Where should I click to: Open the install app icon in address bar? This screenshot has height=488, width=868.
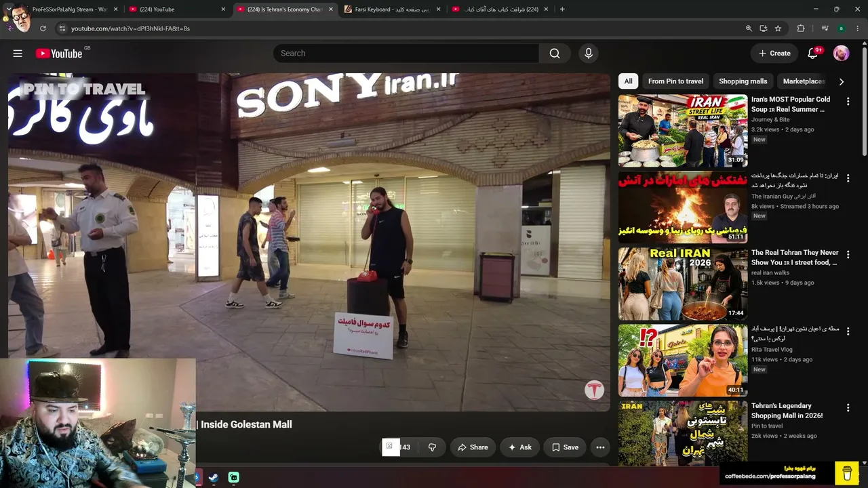coord(763,28)
